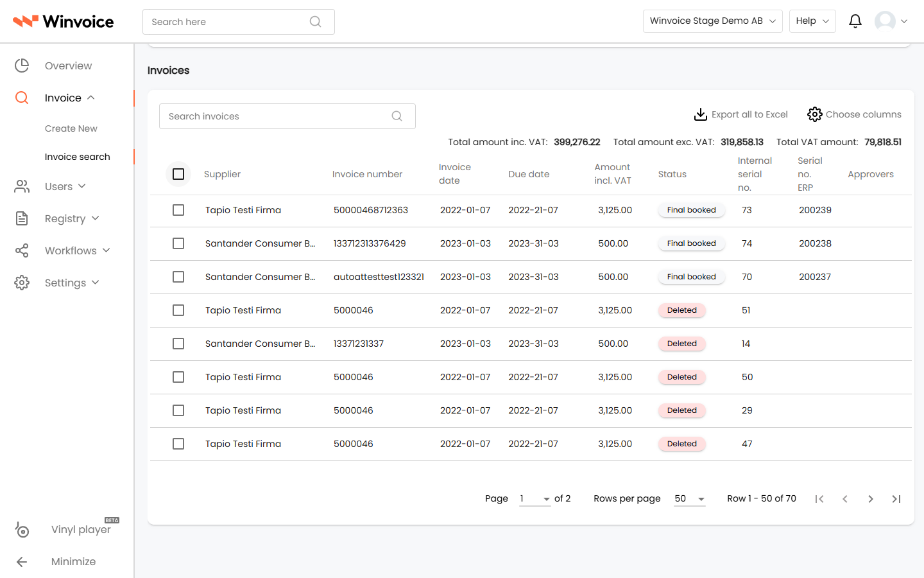Go to the next page
Image resolution: width=924 pixels, height=578 pixels.
click(871, 499)
